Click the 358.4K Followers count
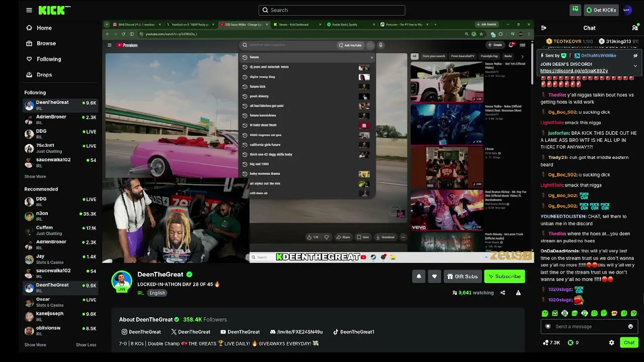 click(x=205, y=320)
